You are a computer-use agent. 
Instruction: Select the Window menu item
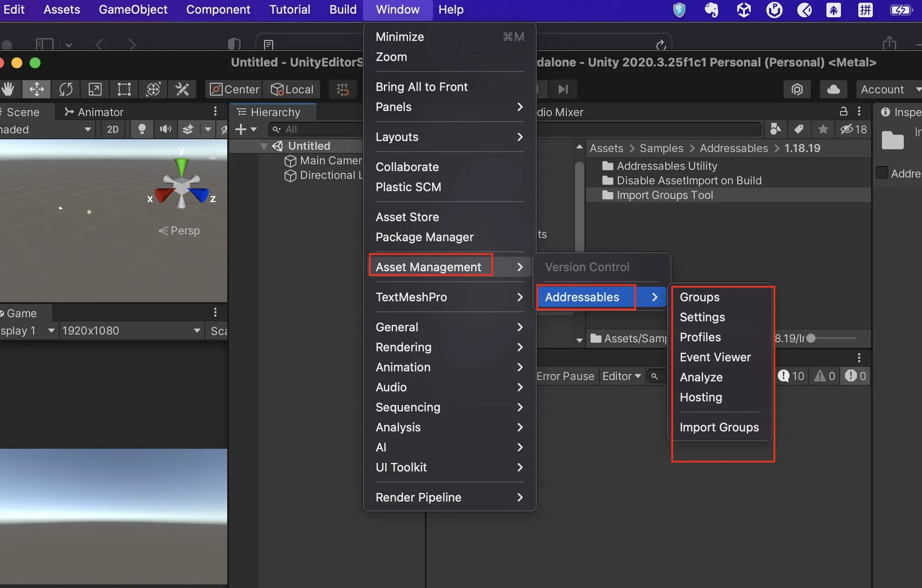click(398, 10)
